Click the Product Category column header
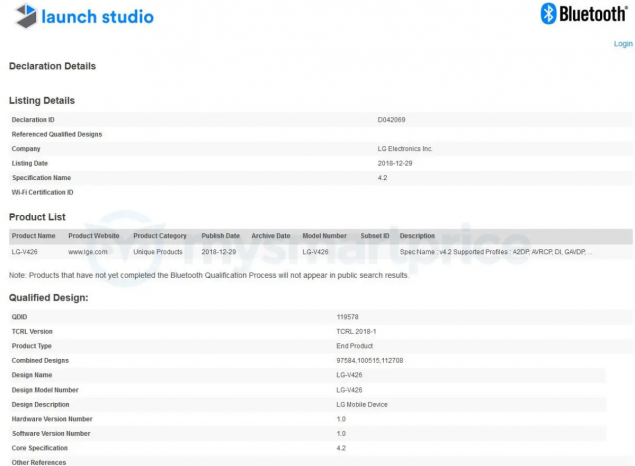The width and height of the screenshot is (635, 466). [160, 236]
